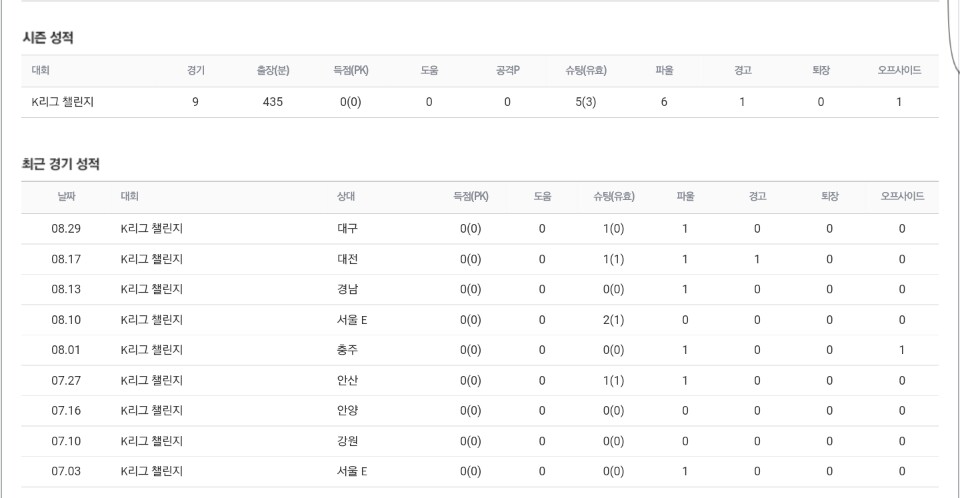The height and width of the screenshot is (498, 960).
Task: Click the 공격P column header
Action: pyautogui.click(x=507, y=71)
